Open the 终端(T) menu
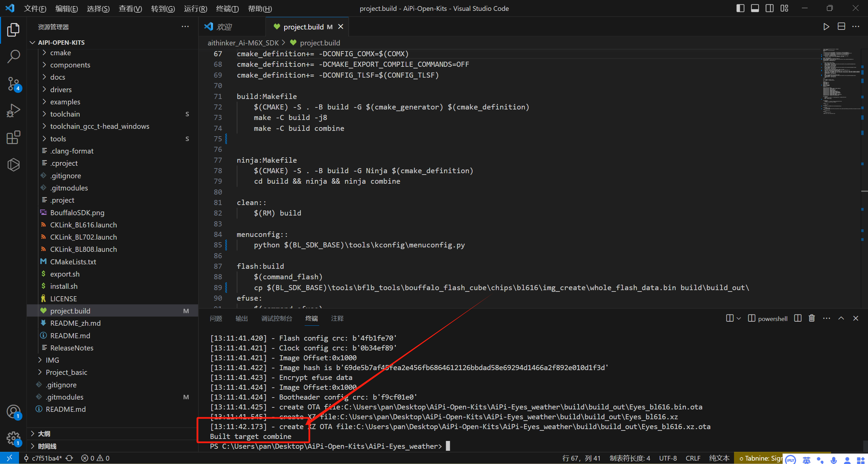The image size is (868, 464). click(x=227, y=8)
